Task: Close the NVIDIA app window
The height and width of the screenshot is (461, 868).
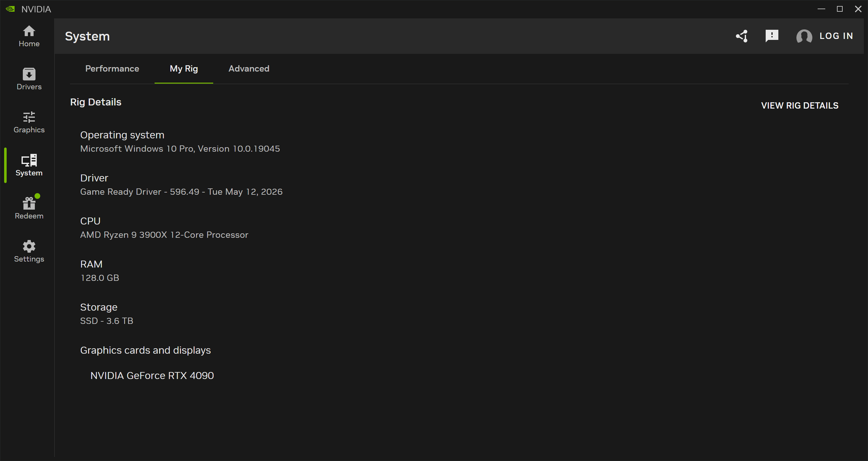Action: coord(858,9)
